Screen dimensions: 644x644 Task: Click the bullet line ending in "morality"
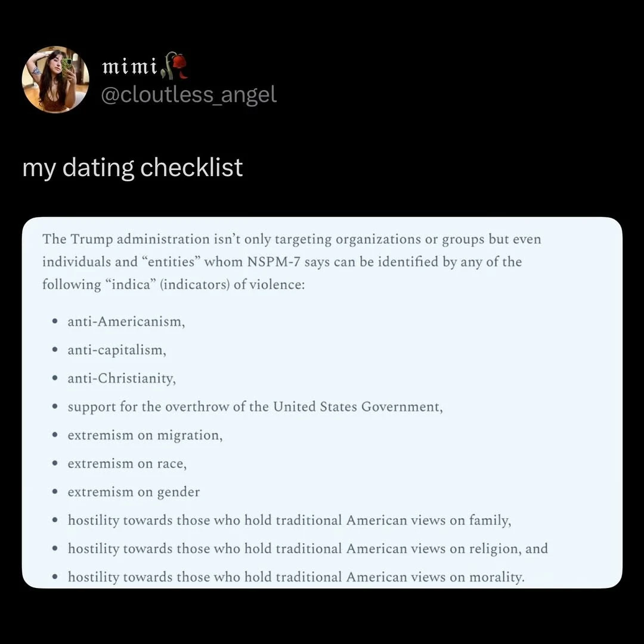[296, 577]
